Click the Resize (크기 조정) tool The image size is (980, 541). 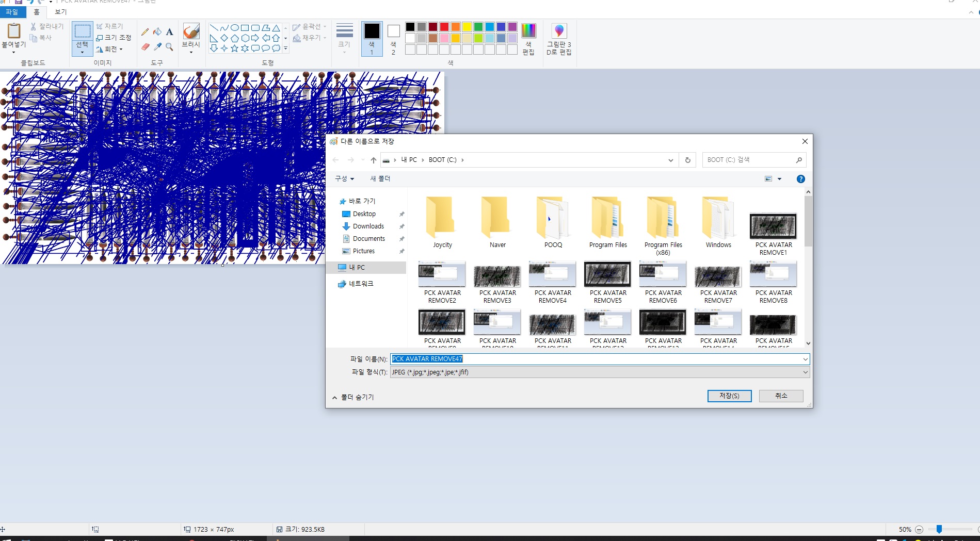coord(114,38)
